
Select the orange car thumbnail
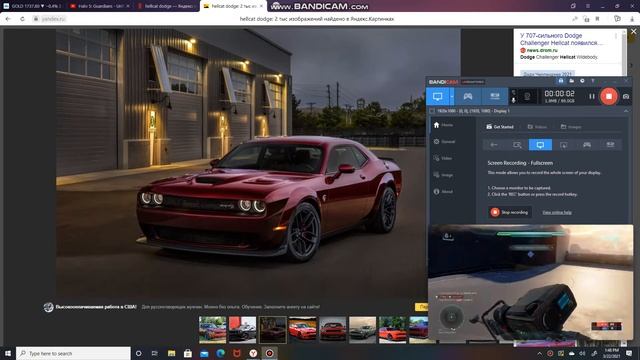(392, 329)
